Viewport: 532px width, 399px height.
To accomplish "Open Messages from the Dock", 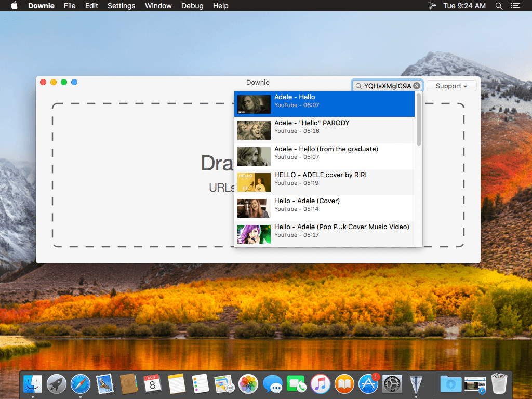I will pyautogui.click(x=272, y=384).
